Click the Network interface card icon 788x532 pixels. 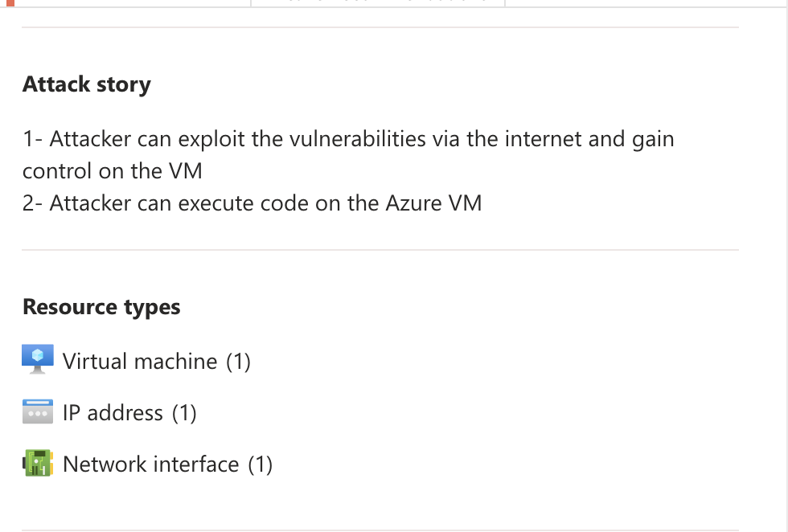point(38,464)
